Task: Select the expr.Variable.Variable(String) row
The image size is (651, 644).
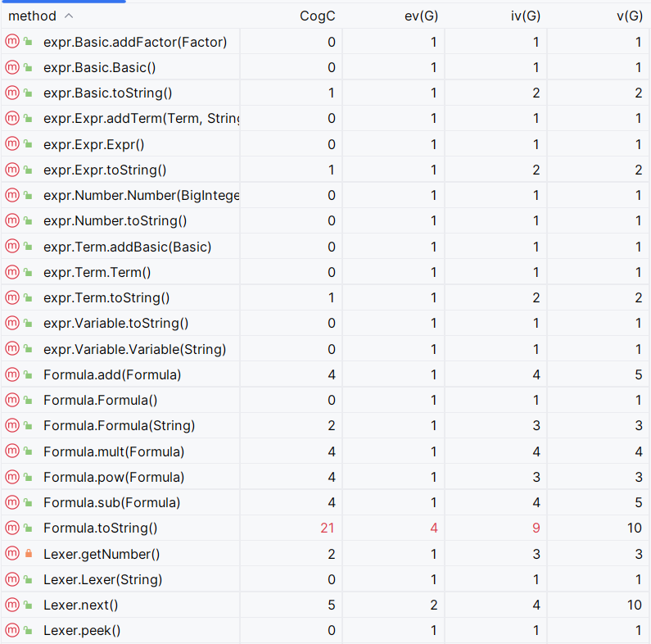Action: click(134, 349)
